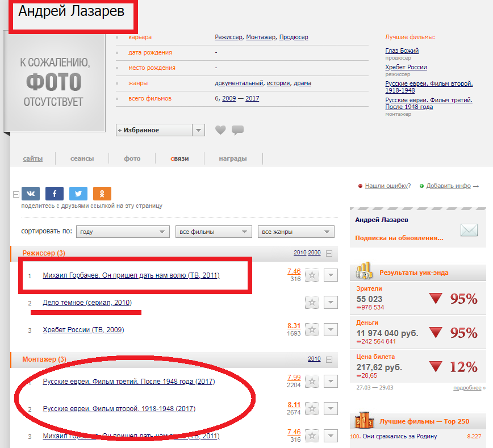Click the envelope subscription icon

coord(469,230)
